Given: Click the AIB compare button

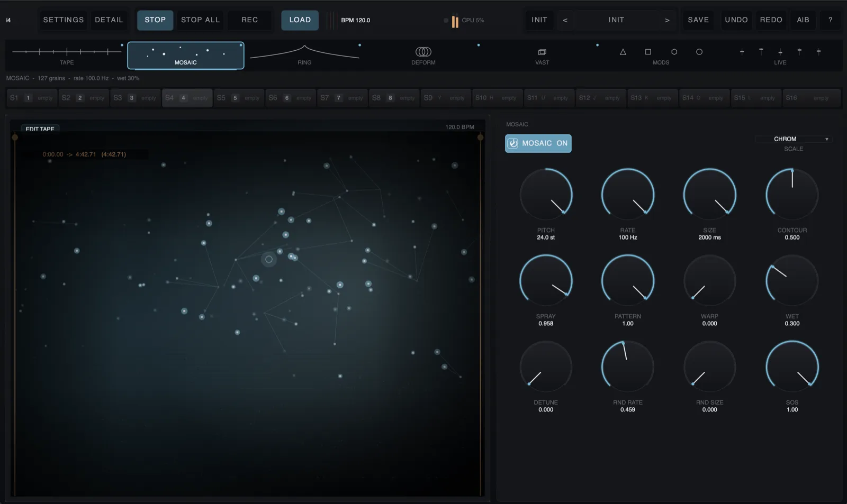Looking at the screenshot, I should click(x=803, y=20).
